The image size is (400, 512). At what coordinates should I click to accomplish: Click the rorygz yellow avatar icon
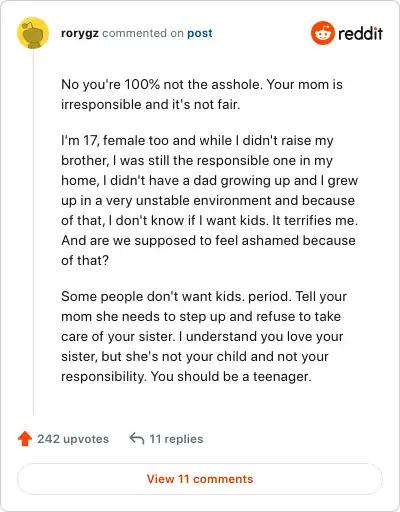coord(33,33)
